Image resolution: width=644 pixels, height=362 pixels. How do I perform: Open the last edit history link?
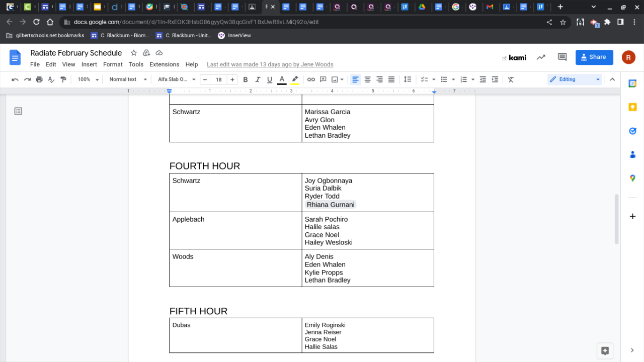point(270,64)
